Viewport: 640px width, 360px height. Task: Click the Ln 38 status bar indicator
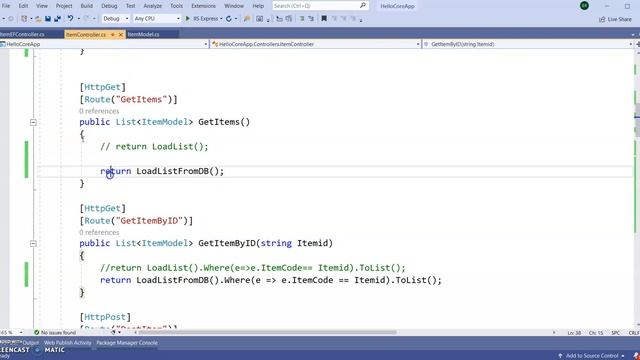click(x=574, y=333)
